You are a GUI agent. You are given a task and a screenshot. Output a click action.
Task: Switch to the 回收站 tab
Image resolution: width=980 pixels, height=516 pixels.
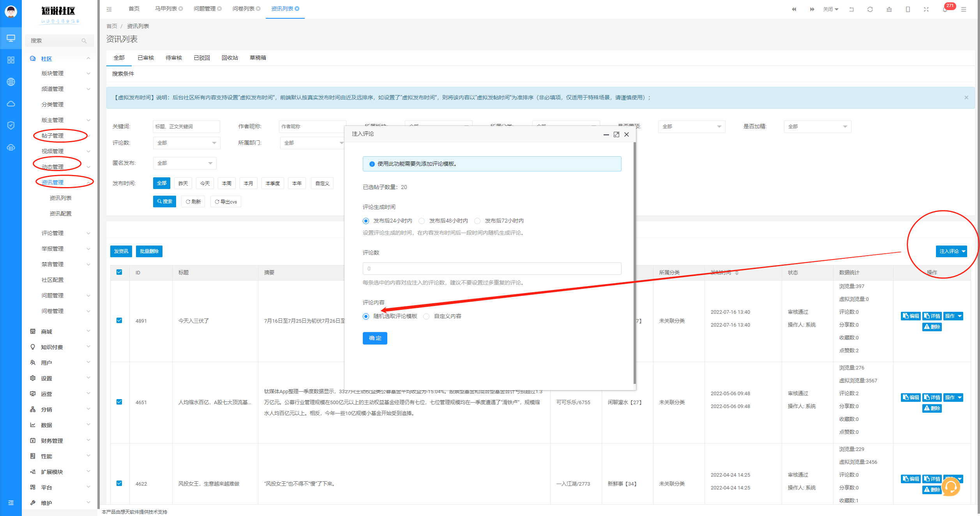pos(230,58)
